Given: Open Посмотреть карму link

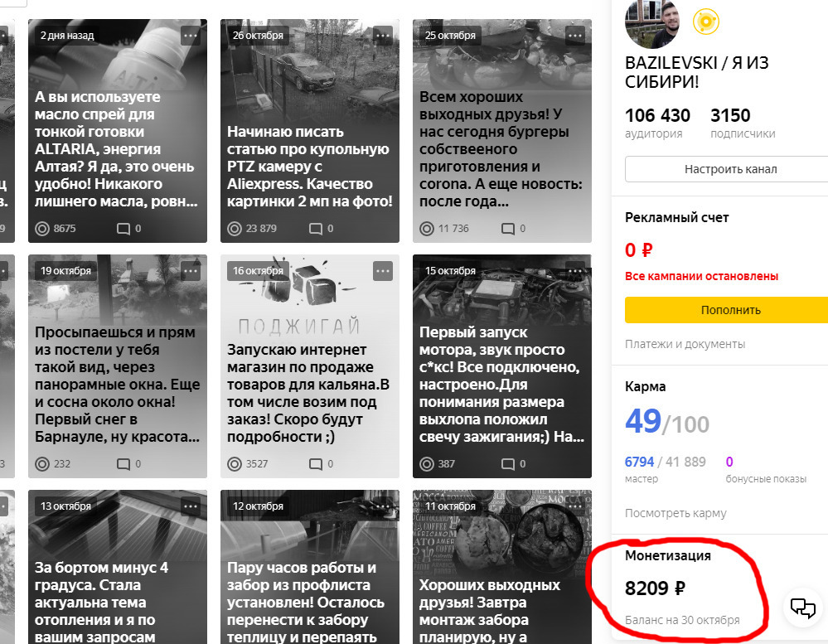Looking at the screenshot, I should (x=675, y=513).
